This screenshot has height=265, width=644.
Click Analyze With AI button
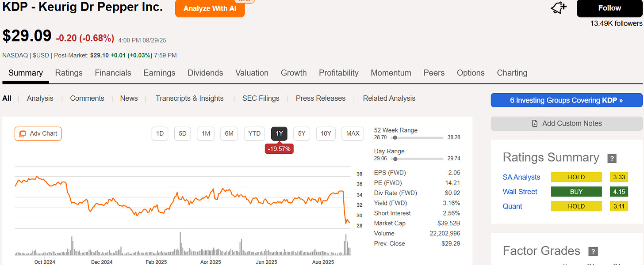[x=210, y=8]
